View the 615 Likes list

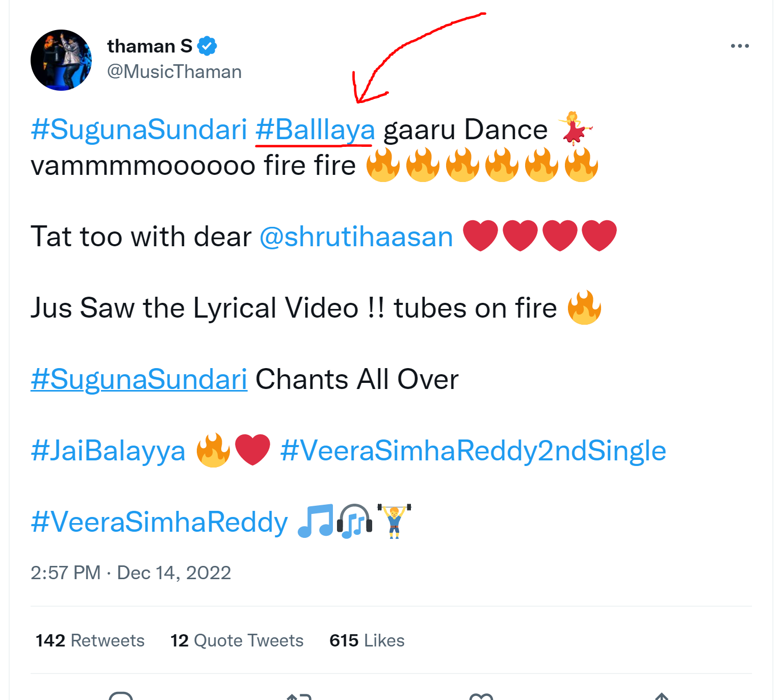point(367,640)
